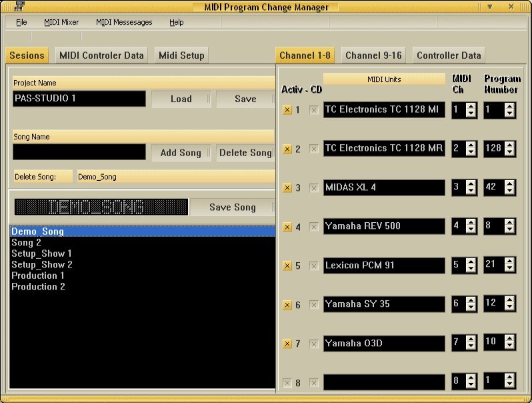Toggle the Activ checkbox for channel 1
The width and height of the screenshot is (532, 403).
287,110
